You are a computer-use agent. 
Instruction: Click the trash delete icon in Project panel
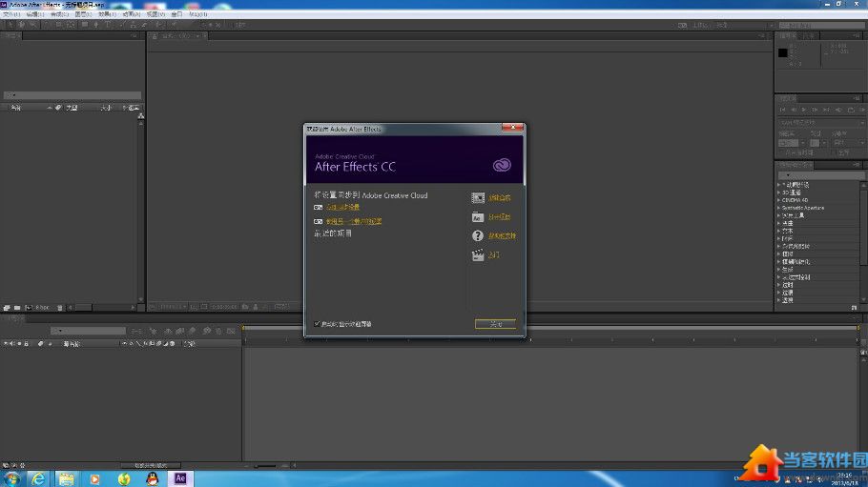[60, 308]
